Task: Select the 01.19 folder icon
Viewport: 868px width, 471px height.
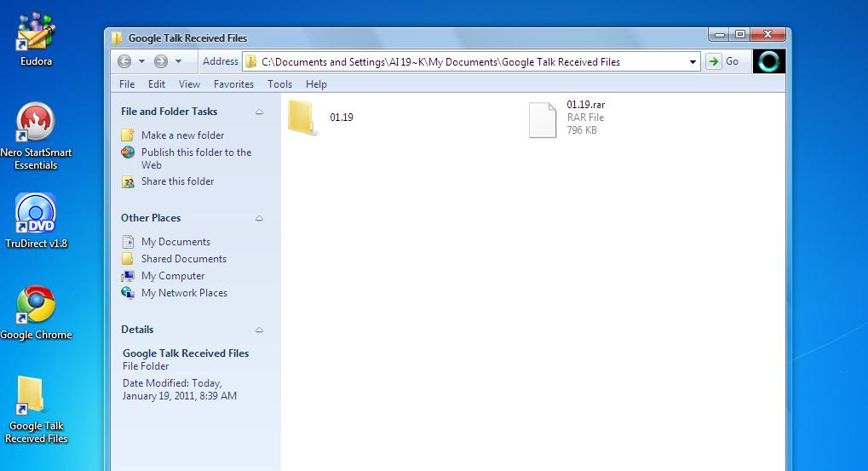Action: [x=303, y=118]
